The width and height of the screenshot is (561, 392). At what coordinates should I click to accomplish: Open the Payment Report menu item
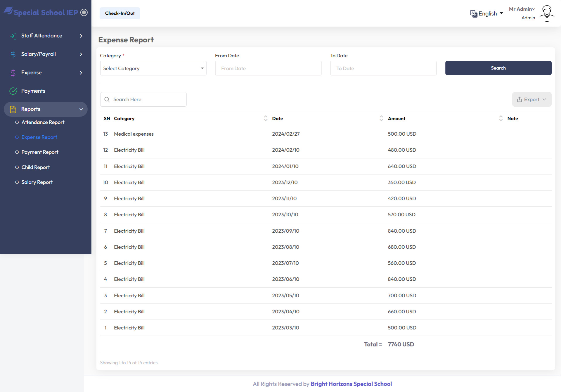(40, 152)
